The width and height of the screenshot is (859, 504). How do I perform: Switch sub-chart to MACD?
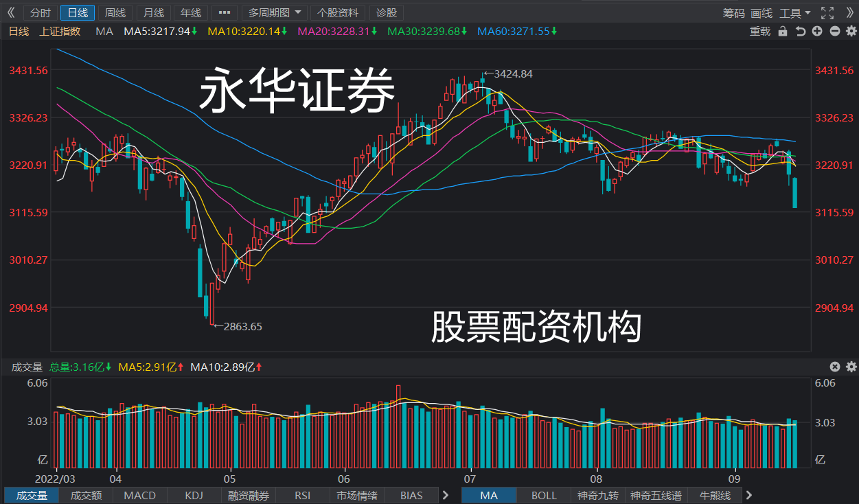click(140, 495)
